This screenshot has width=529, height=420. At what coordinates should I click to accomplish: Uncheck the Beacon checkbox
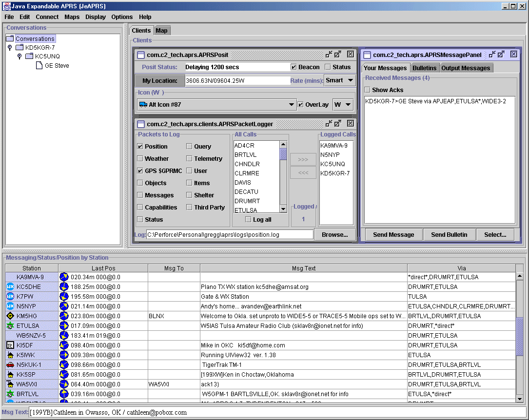tap(294, 67)
